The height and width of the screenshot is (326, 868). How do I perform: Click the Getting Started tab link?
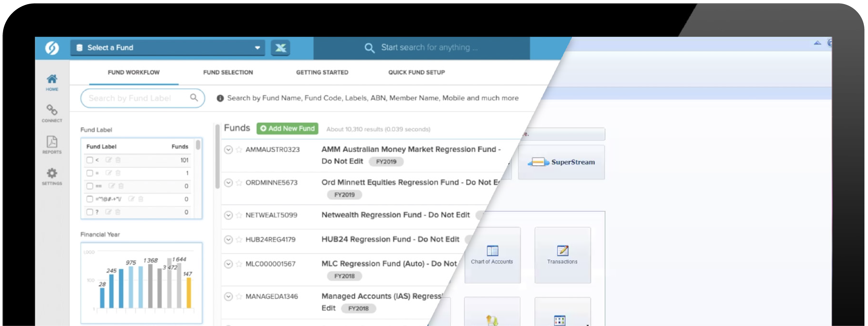322,72
